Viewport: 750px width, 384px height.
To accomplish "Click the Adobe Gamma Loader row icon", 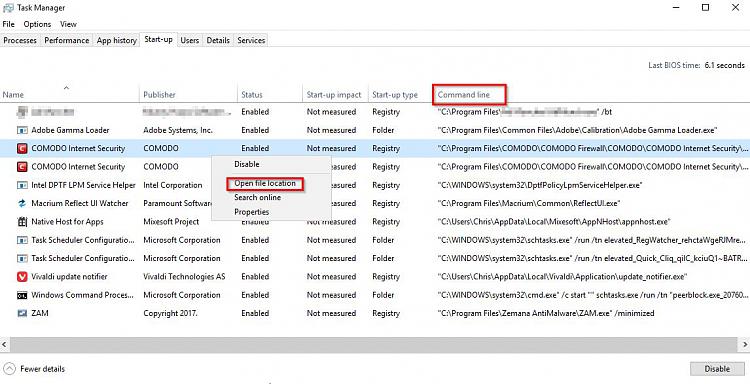I will coord(22,130).
